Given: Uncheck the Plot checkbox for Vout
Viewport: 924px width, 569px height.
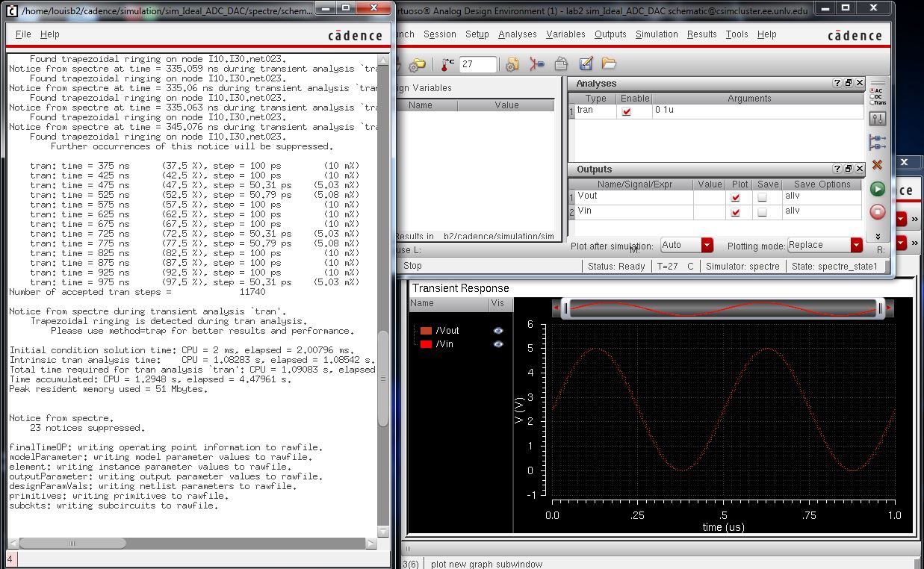Looking at the screenshot, I should (736, 197).
